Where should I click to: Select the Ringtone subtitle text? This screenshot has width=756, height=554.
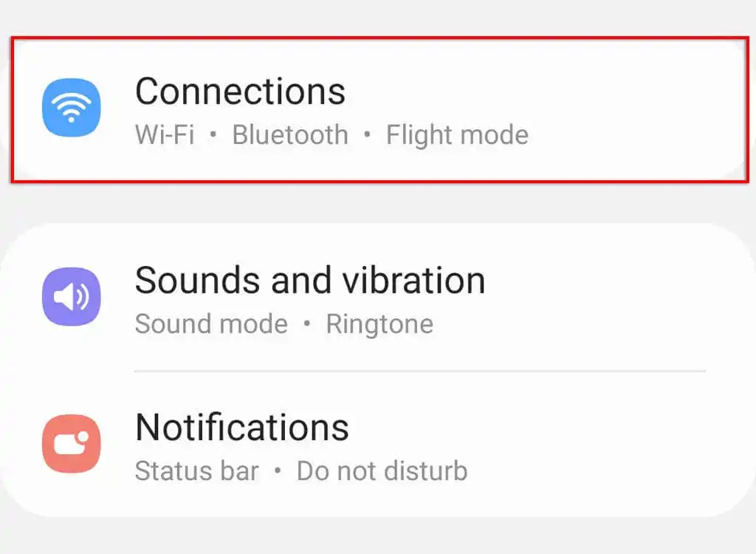[380, 324]
